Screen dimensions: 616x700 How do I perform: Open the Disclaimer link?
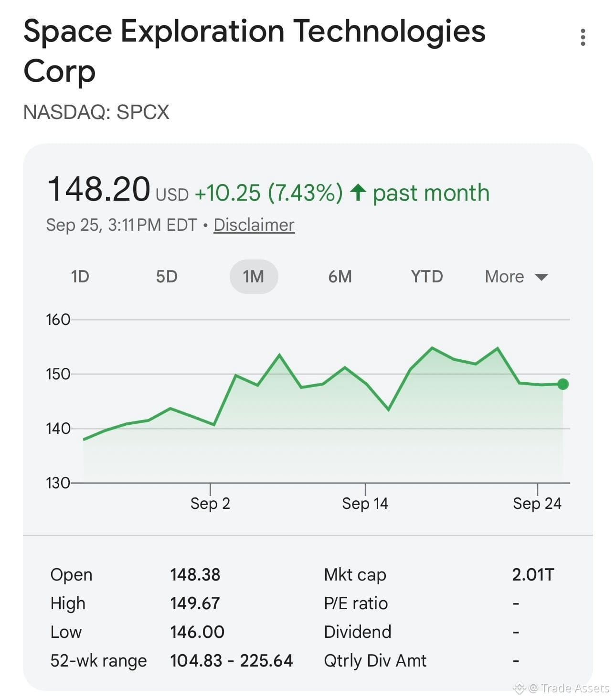tap(254, 225)
